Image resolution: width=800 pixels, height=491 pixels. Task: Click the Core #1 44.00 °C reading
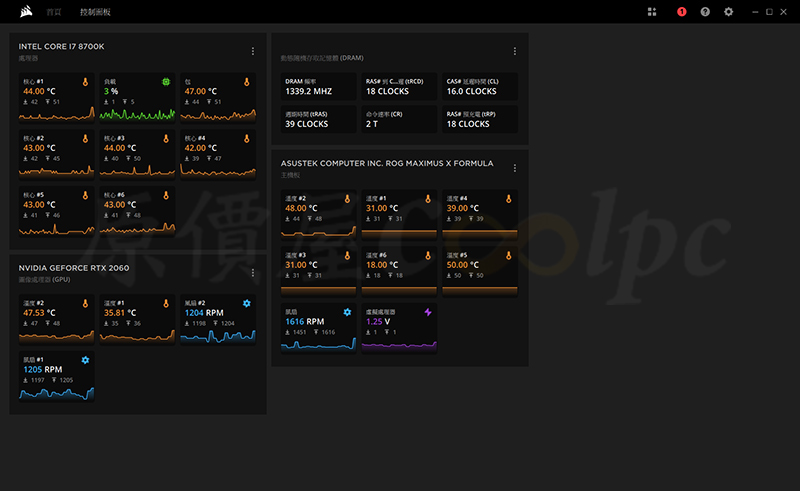(39, 91)
